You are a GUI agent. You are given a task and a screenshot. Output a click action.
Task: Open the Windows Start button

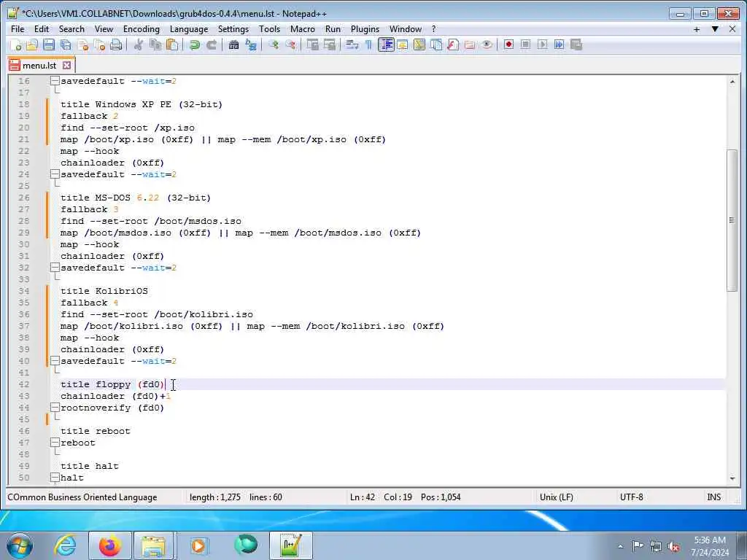pos(19,545)
